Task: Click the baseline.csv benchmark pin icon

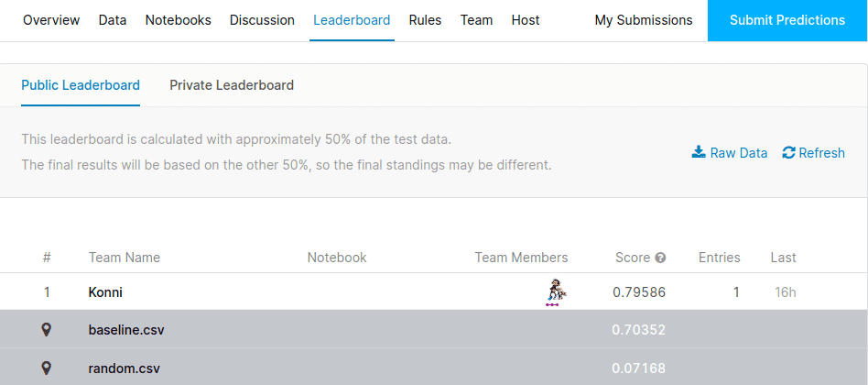Action: tap(47, 330)
